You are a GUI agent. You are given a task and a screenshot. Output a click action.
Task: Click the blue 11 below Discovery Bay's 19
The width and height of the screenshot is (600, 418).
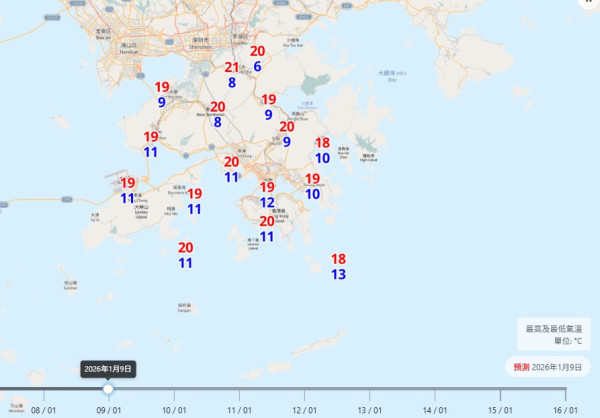pos(194,209)
